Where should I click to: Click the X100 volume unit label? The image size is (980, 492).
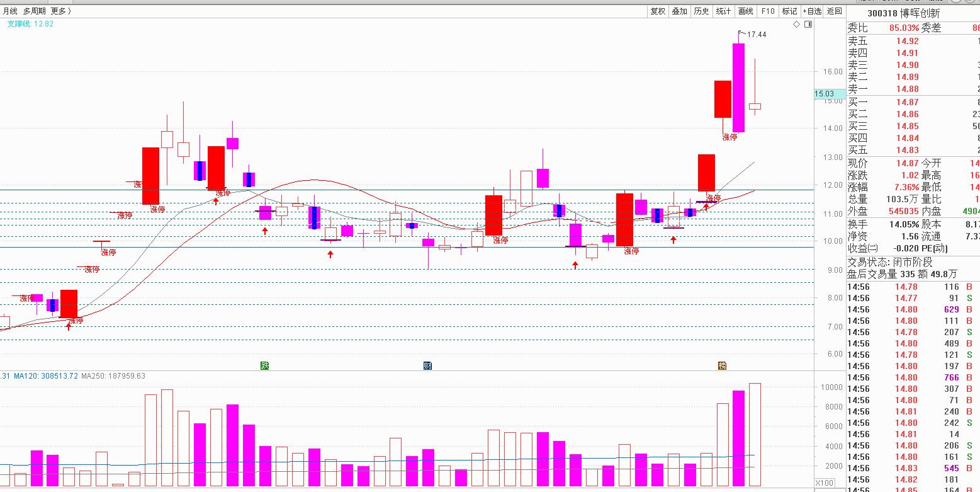(x=824, y=483)
